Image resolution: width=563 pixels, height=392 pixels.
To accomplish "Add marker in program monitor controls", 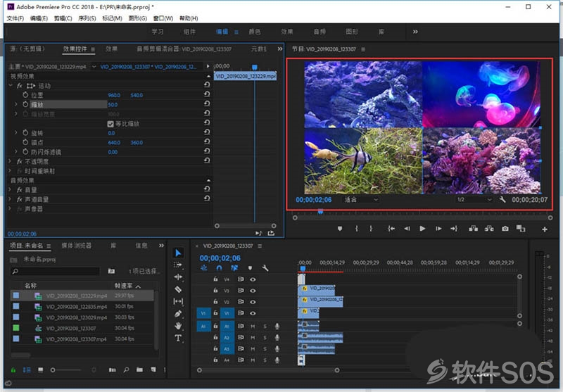I will (x=340, y=228).
